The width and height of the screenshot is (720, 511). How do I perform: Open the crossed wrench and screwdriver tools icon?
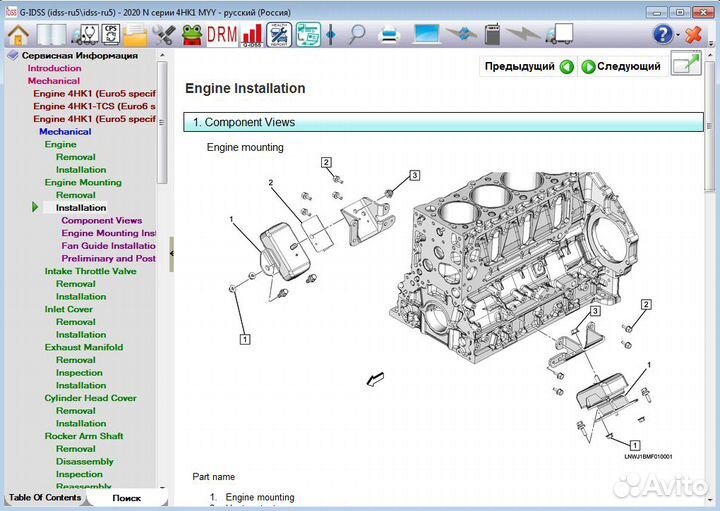click(164, 34)
